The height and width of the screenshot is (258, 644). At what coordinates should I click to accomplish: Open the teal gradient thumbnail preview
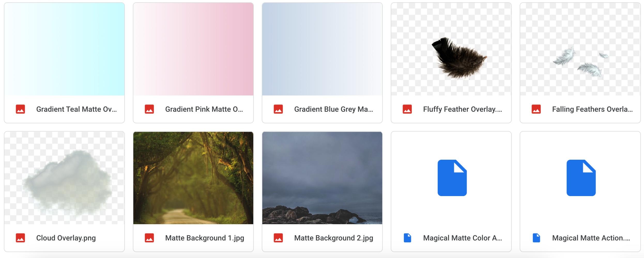pyautogui.click(x=64, y=49)
